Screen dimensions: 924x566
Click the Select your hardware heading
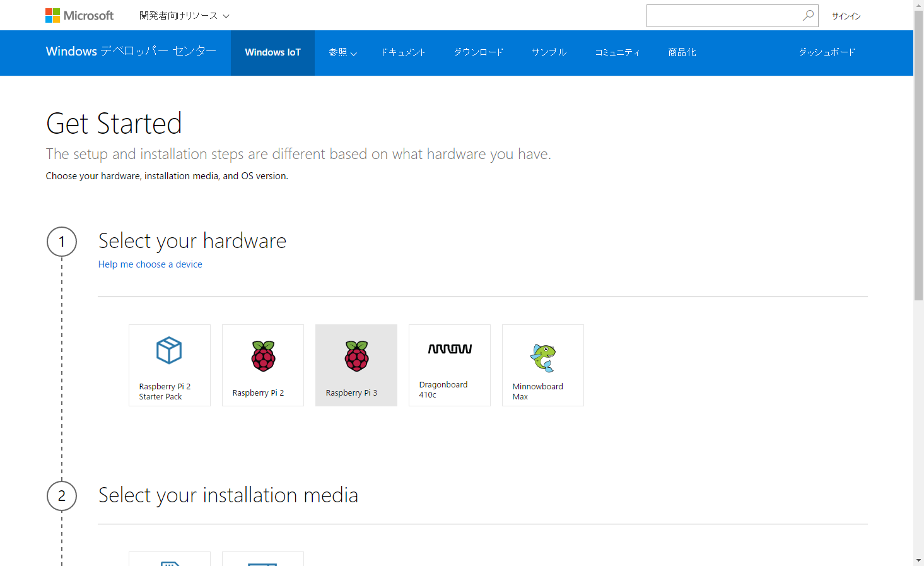pos(192,241)
